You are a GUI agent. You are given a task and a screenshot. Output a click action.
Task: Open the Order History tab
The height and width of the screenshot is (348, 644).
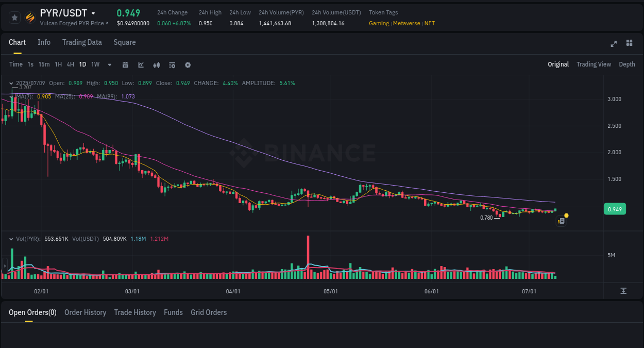85,312
